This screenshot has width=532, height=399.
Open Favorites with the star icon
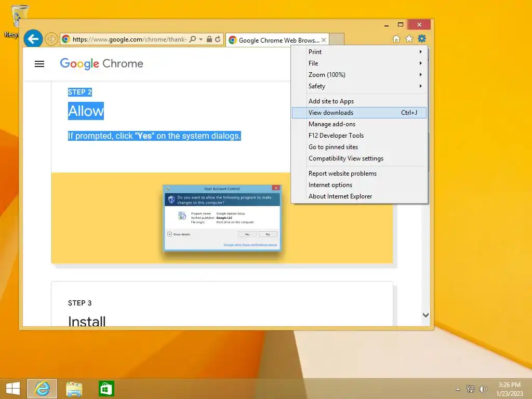[x=409, y=38]
